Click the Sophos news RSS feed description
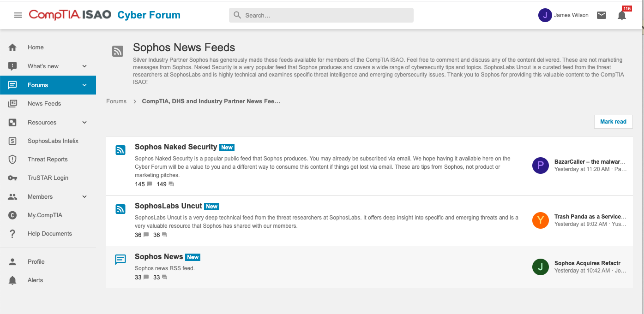The width and height of the screenshot is (644, 314). [165, 268]
